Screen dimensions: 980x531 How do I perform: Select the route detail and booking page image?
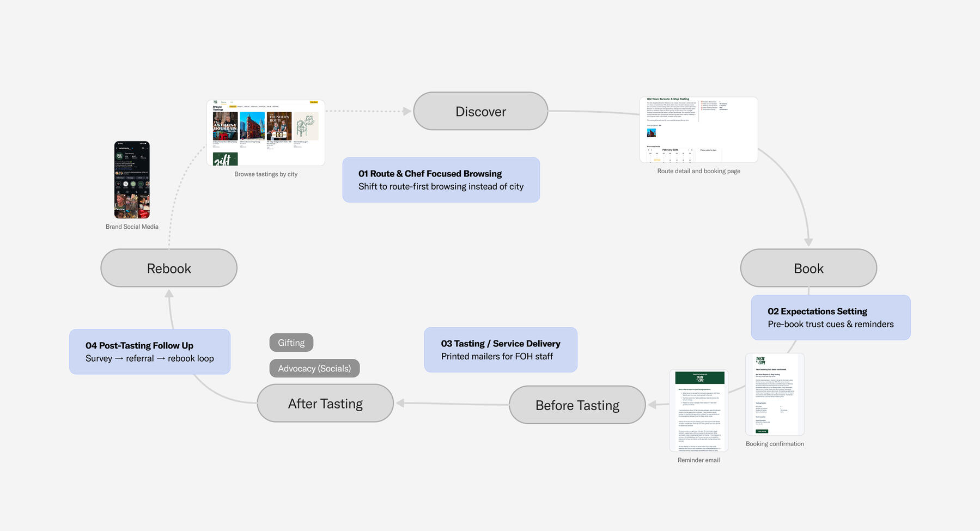[x=698, y=130]
